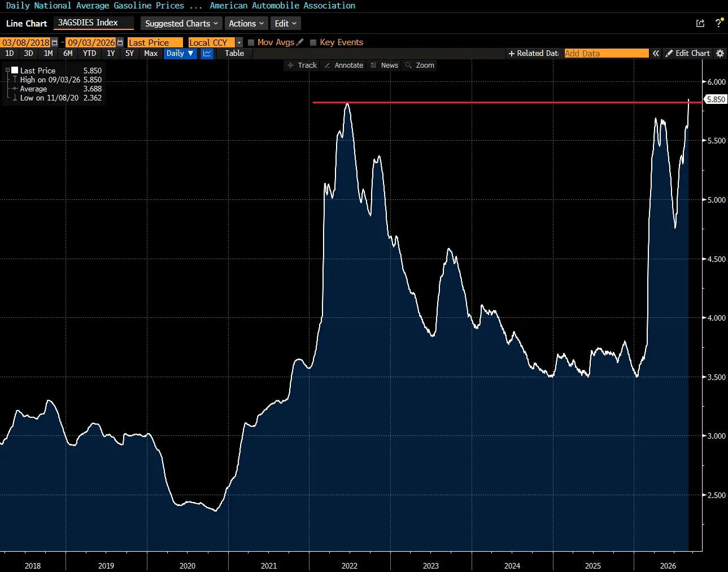
Task: Click the High marker icon in legend
Action: coord(15,80)
